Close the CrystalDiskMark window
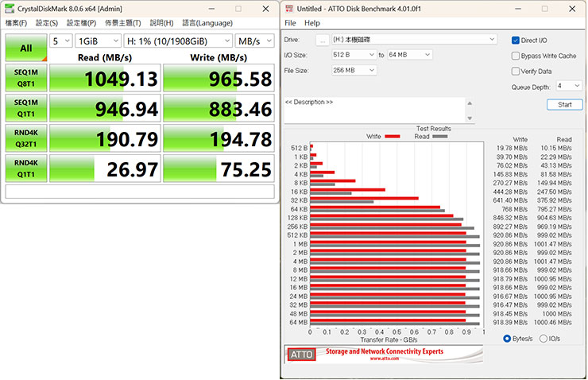The height and width of the screenshot is (380, 588). pyautogui.click(x=265, y=9)
